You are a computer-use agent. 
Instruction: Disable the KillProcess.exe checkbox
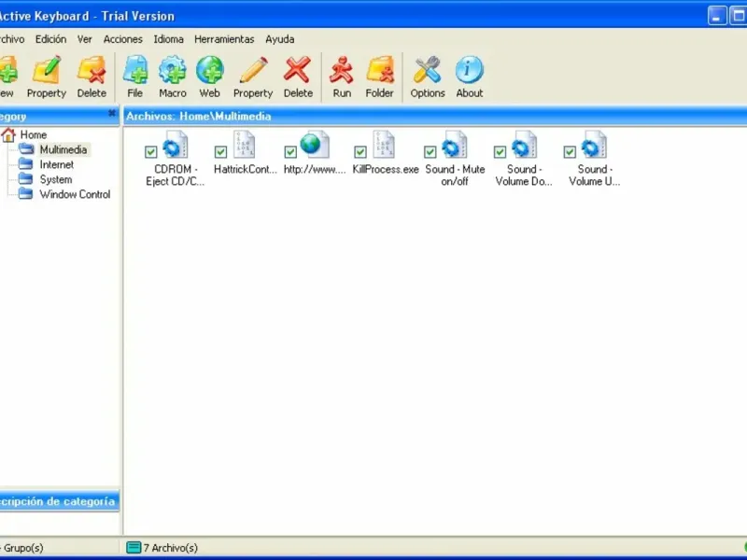tap(360, 152)
